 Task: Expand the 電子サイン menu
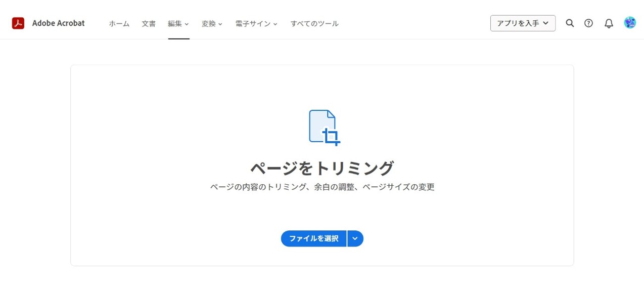tap(257, 24)
